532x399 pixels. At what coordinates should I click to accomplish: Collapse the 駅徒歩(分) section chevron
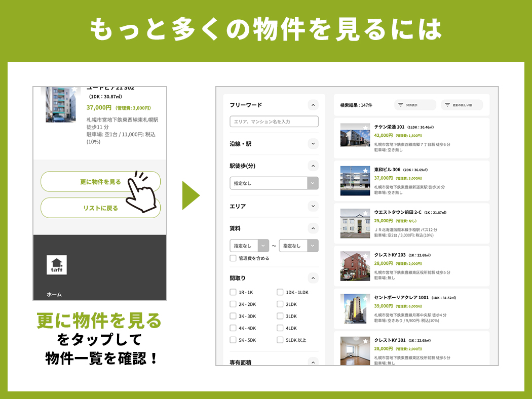click(313, 166)
